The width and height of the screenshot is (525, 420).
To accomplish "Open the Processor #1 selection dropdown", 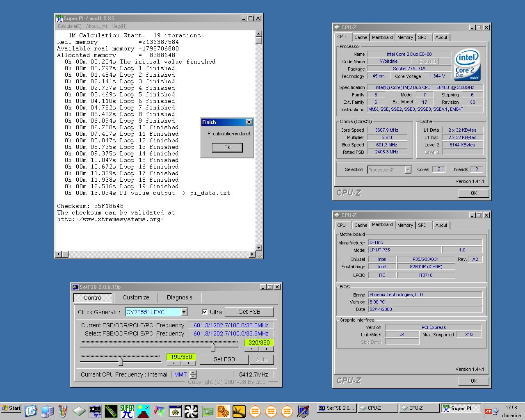I will (x=408, y=170).
